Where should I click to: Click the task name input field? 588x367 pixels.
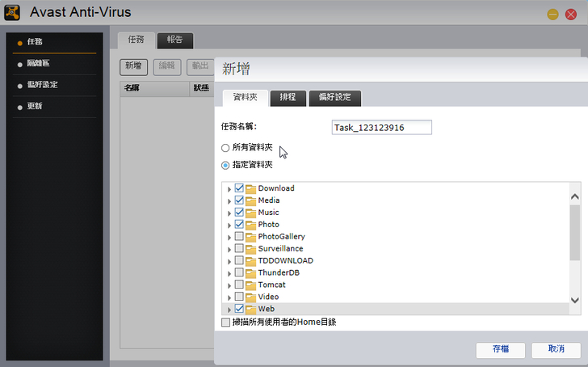coord(382,128)
